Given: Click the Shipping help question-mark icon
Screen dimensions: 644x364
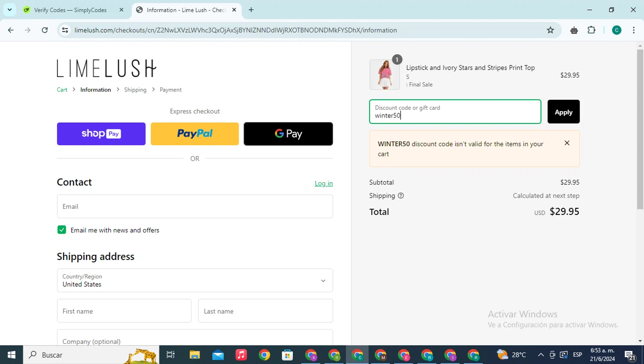Looking at the screenshot, I should coord(401,196).
